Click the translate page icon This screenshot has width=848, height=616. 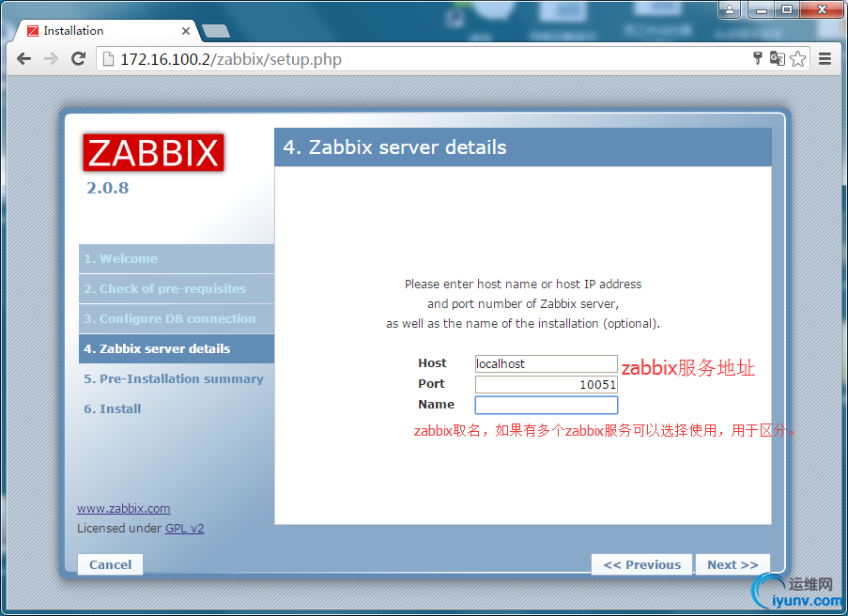(x=778, y=58)
